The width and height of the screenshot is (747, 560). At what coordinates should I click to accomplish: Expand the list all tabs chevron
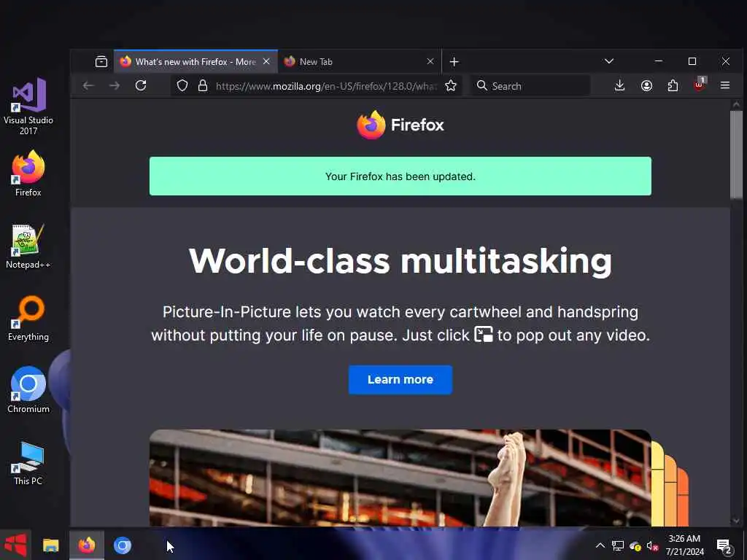[609, 61]
